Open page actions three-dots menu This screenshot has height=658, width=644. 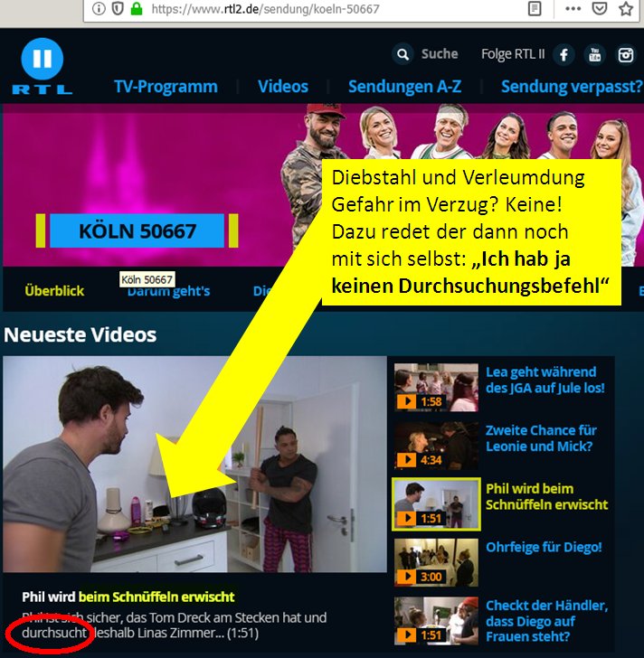click(573, 8)
